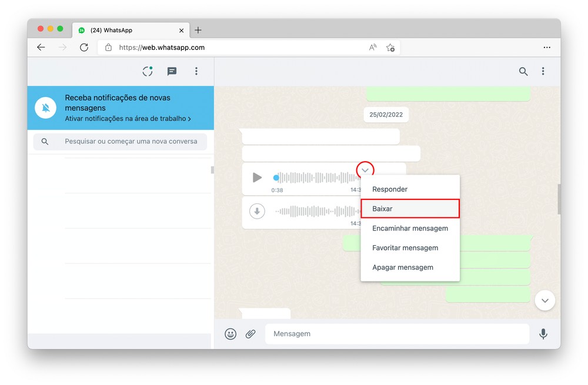Seek the first voice message via blue knob

pos(276,178)
